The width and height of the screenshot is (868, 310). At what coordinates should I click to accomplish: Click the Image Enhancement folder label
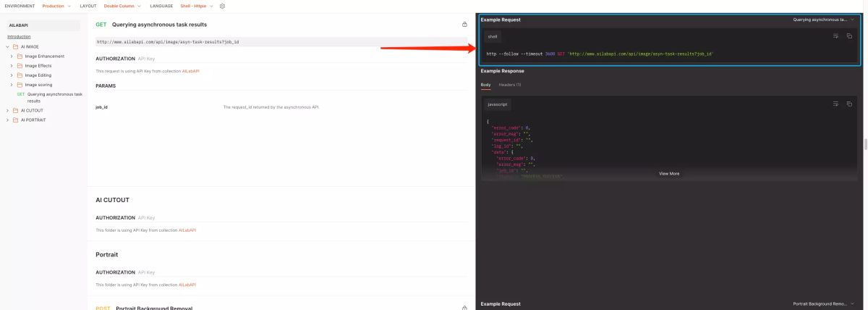coord(45,56)
